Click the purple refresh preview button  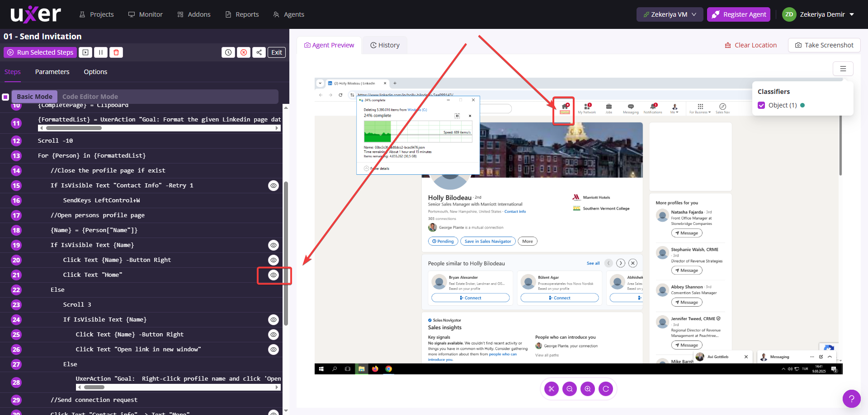606,389
